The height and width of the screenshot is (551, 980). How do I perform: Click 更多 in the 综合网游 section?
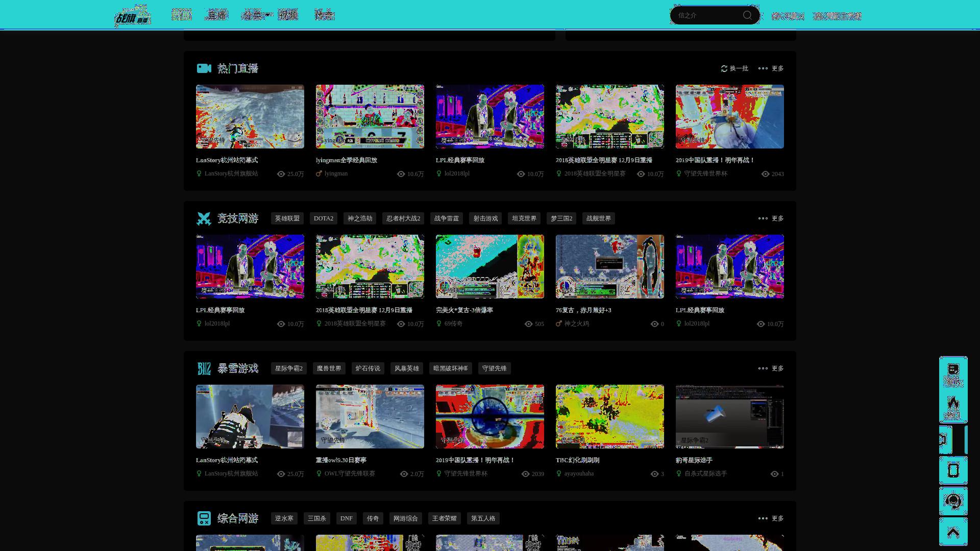(x=778, y=518)
